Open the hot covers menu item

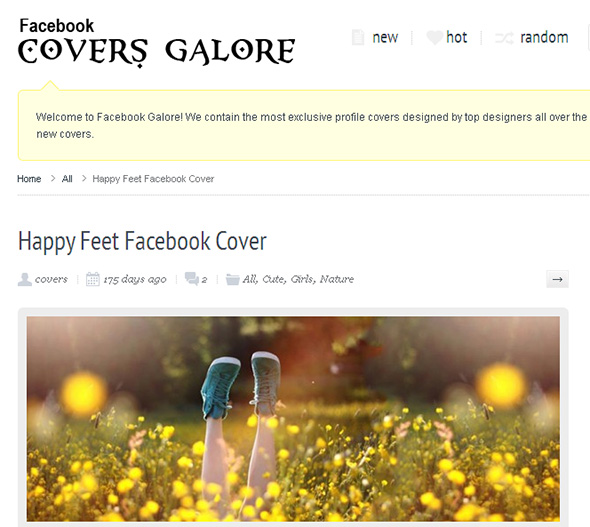point(456,37)
